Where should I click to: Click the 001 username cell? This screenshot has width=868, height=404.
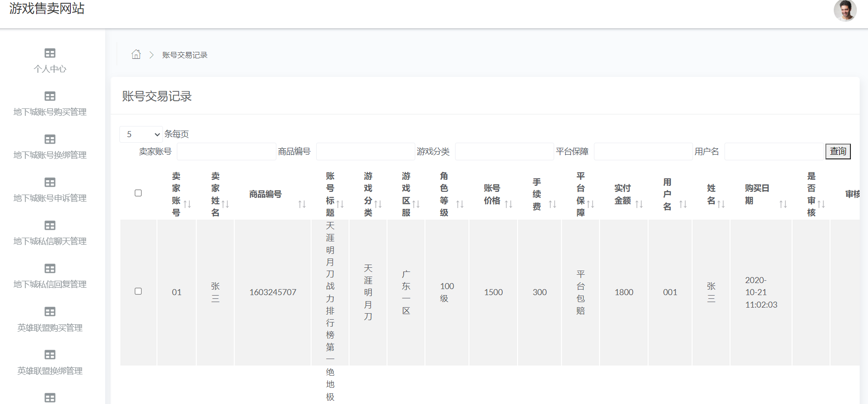670,292
